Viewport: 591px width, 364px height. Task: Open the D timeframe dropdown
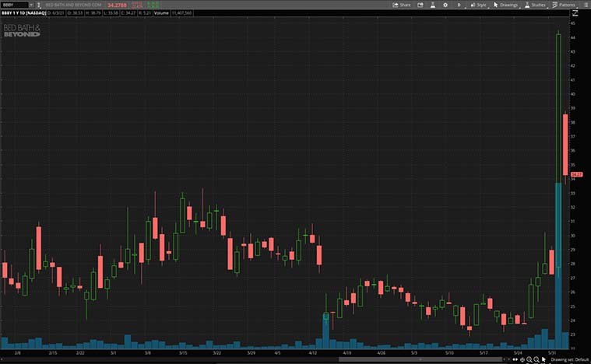coord(460,5)
